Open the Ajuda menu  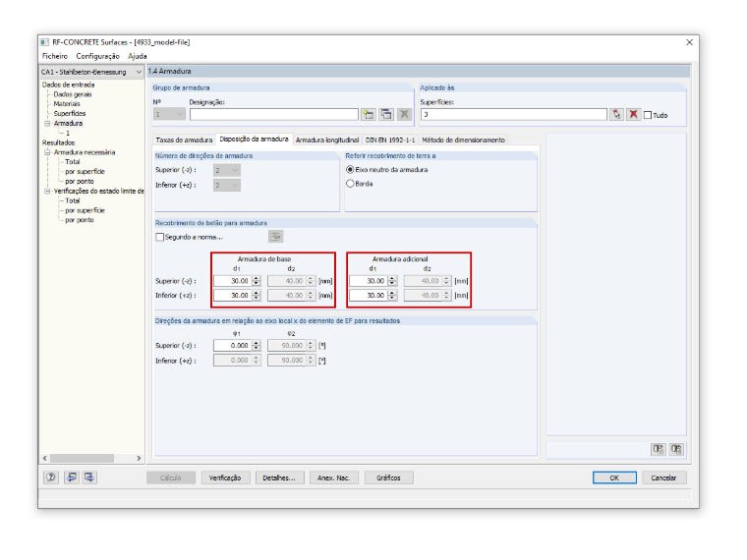pyautogui.click(x=138, y=56)
